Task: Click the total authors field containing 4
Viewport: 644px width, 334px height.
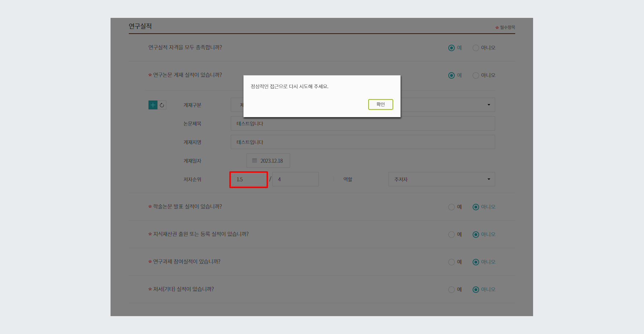Action: pyautogui.click(x=296, y=179)
